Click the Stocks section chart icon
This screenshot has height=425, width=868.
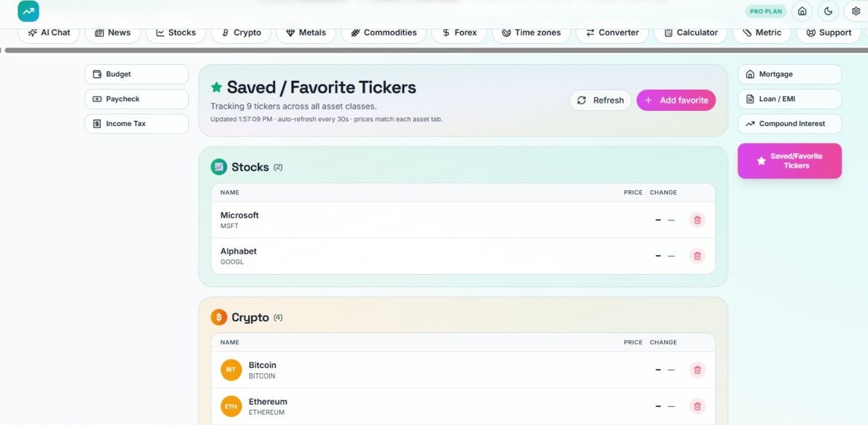(219, 166)
